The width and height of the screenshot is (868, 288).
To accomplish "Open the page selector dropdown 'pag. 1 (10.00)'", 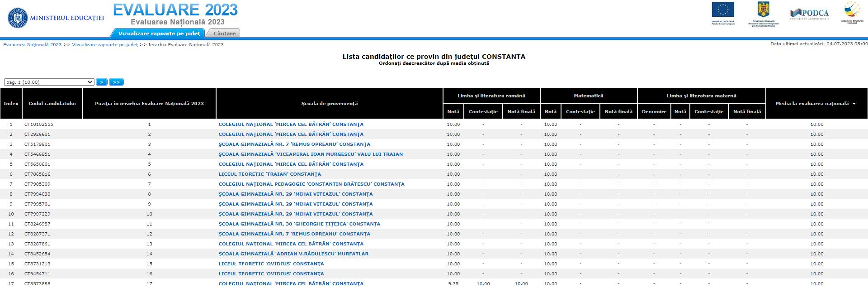I will (49, 82).
